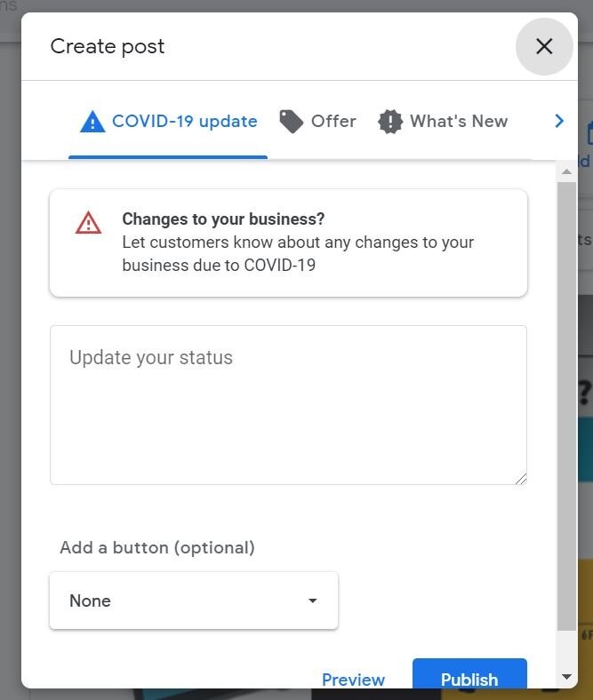
Task: Click the Offer price tag icon
Action: [x=292, y=122]
